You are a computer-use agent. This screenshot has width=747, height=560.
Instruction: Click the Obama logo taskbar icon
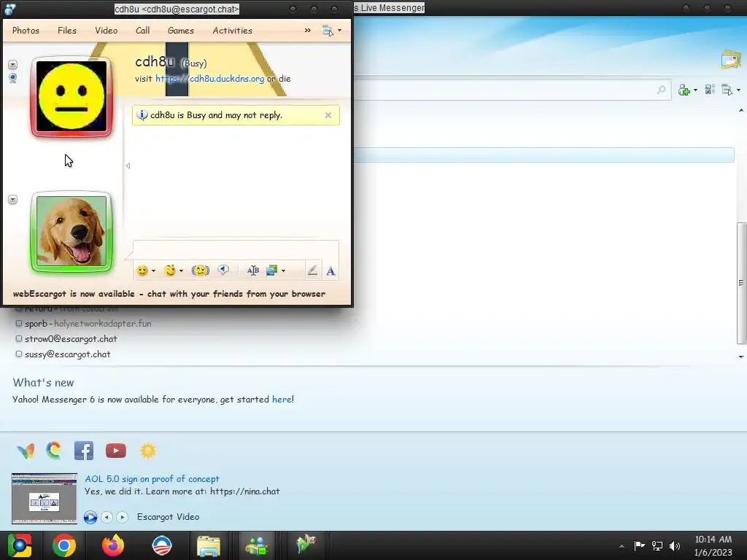click(161, 545)
